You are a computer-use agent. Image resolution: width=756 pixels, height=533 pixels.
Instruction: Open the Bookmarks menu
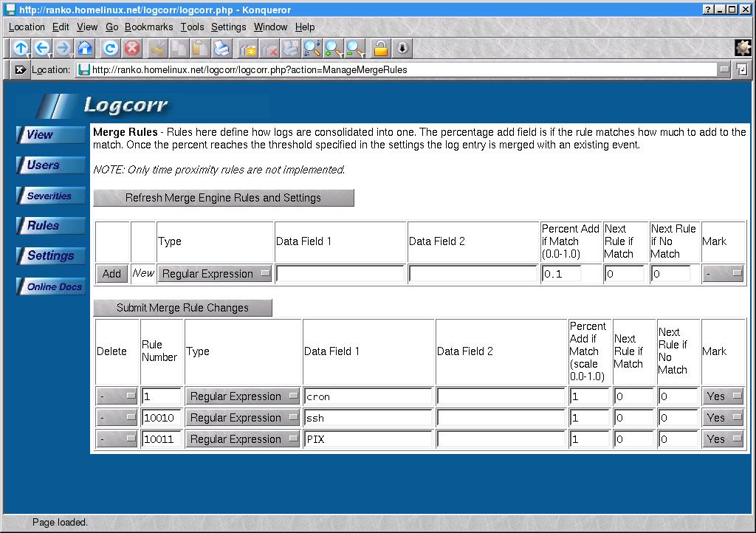148,27
